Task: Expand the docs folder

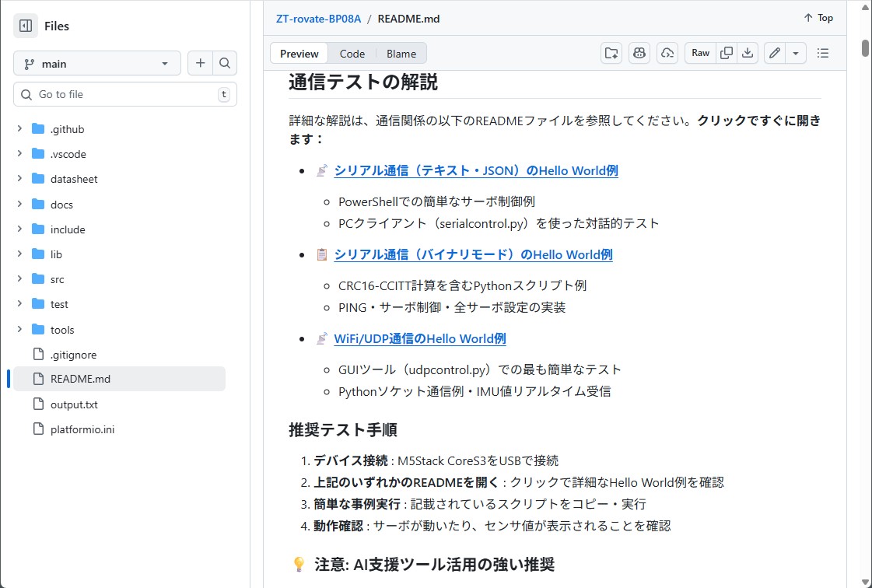Action: 19,205
